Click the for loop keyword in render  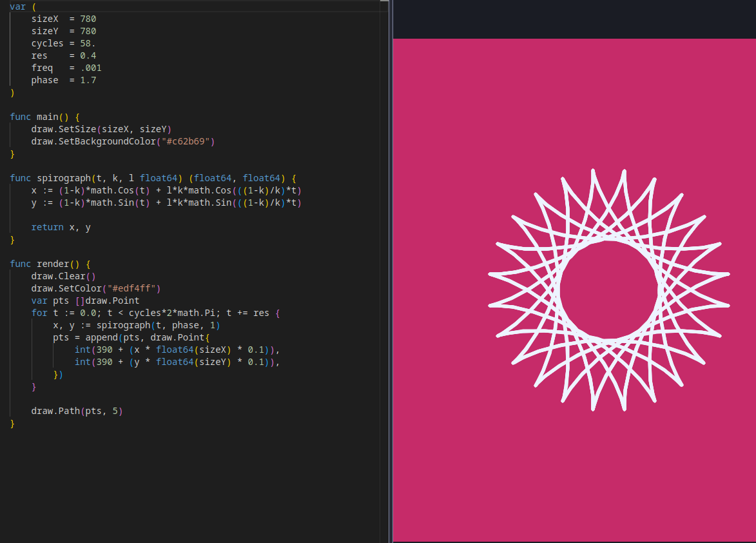tap(39, 313)
